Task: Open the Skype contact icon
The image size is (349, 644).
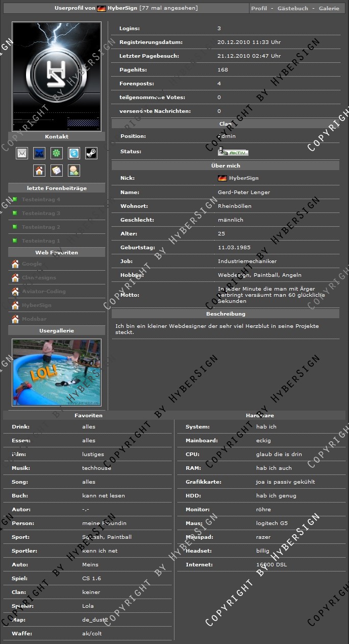Action: coord(74,153)
